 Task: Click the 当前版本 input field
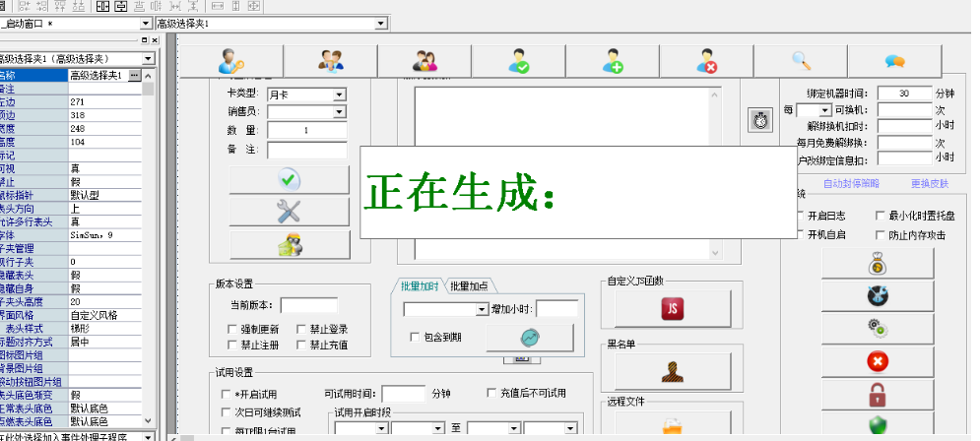[308, 305]
